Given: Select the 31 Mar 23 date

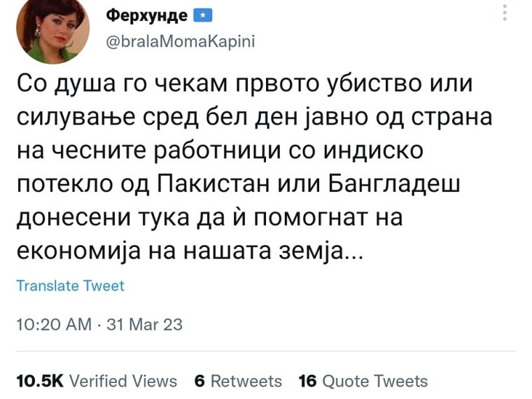Looking at the screenshot, I should coord(144,324).
